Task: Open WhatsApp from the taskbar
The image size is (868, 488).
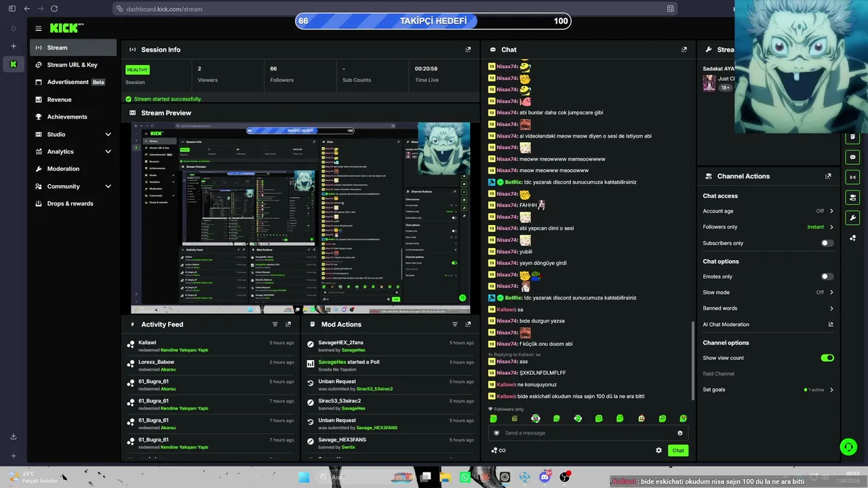Action: click(x=465, y=477)
